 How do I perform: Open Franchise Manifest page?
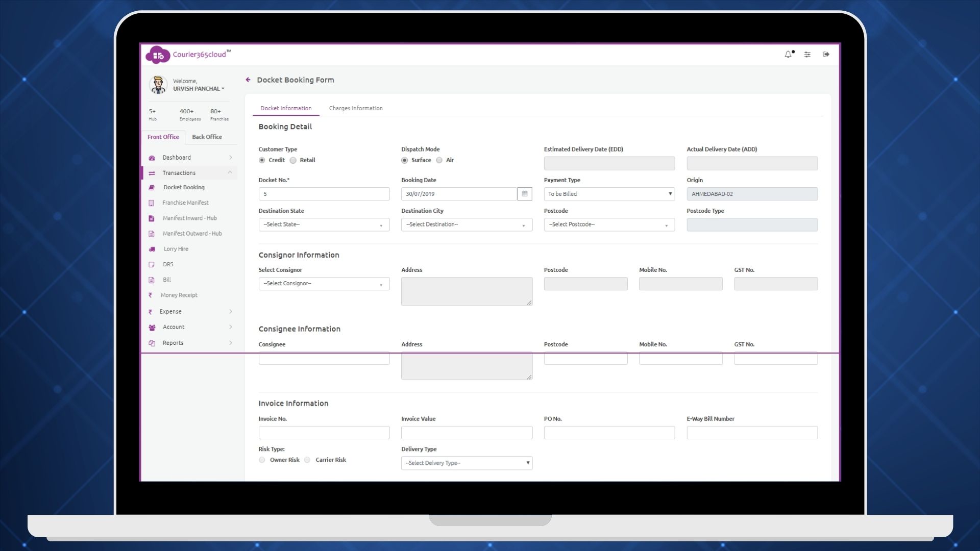[x=185, y=203]
